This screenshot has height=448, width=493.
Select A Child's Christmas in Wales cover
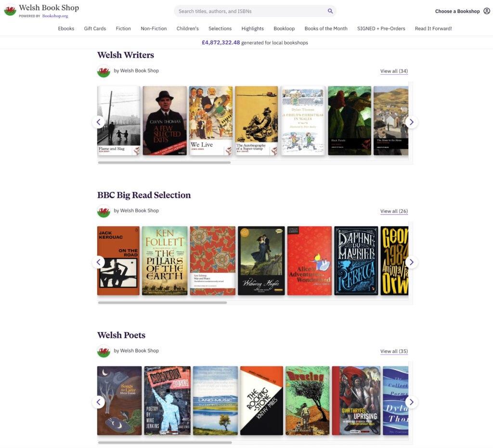tap(302, 120)
